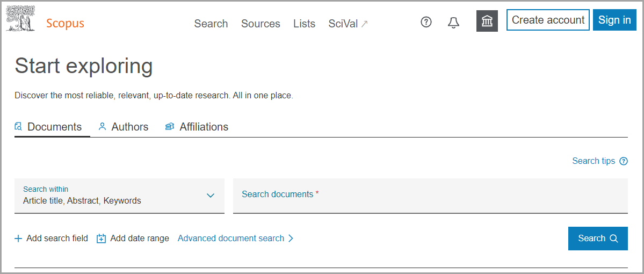Open notifications bell icon
Viewport: 644px width, 274px height.
coord(453,22)
